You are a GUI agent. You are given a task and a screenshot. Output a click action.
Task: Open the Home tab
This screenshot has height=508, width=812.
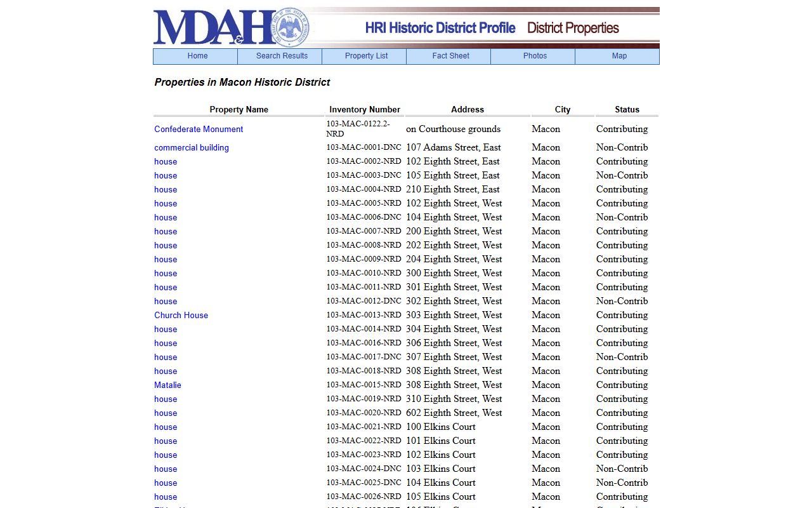click(x=195, y=57)
